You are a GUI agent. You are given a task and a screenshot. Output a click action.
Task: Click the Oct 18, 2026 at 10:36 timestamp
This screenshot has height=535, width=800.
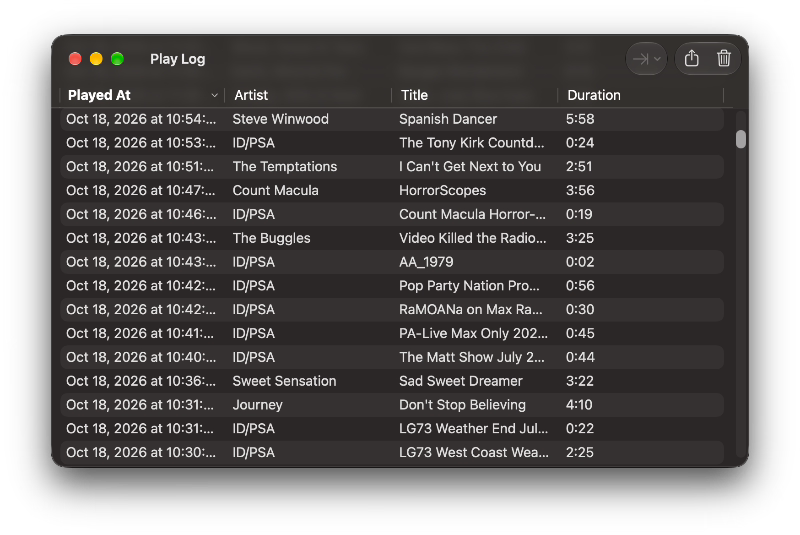click(141, 381)
